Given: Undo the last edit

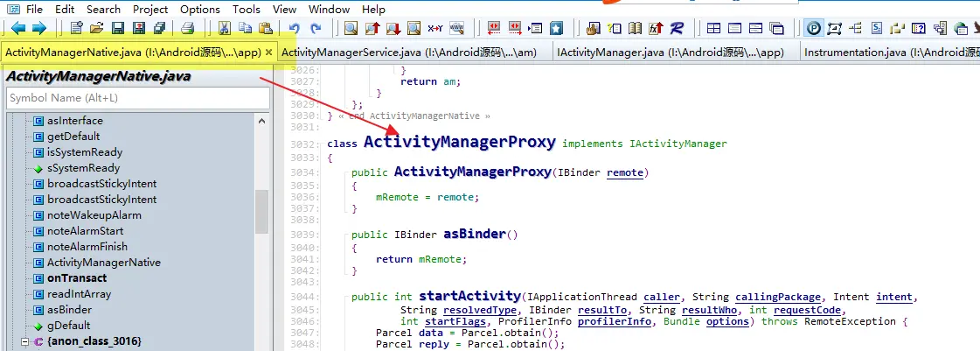Looking at the screenshot, I should click(x=295, y=27).
